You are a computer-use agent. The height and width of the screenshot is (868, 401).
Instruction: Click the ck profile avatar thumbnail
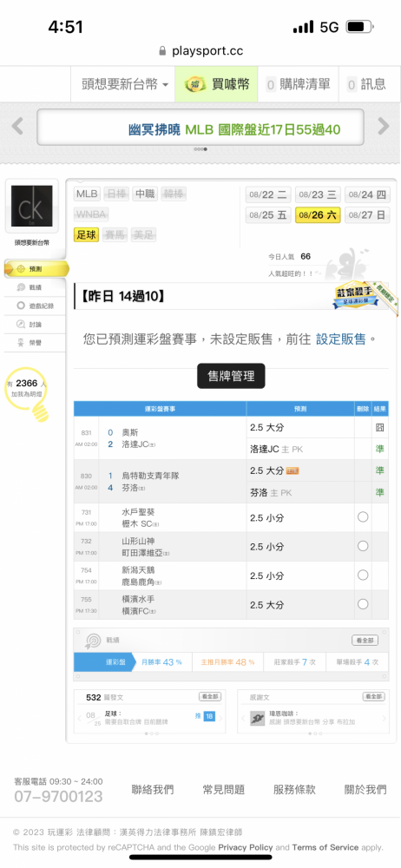click(31, 206)
